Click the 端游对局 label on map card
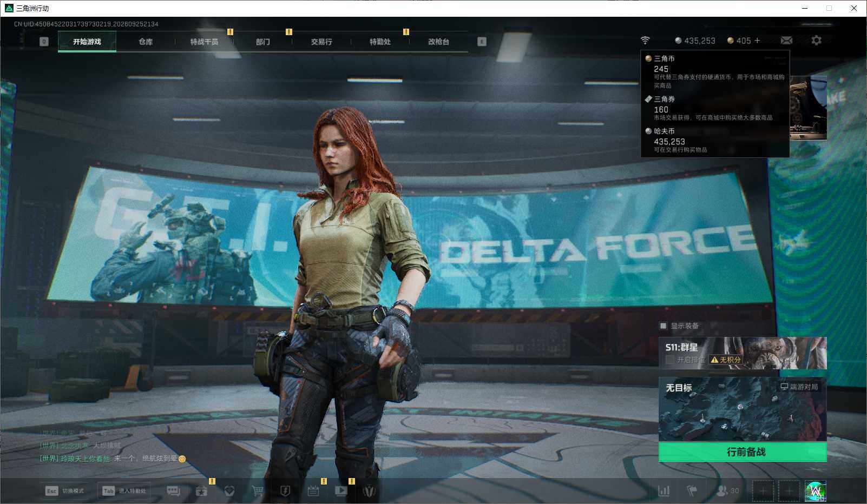This screenshot has width=867, height=504. 799,387
